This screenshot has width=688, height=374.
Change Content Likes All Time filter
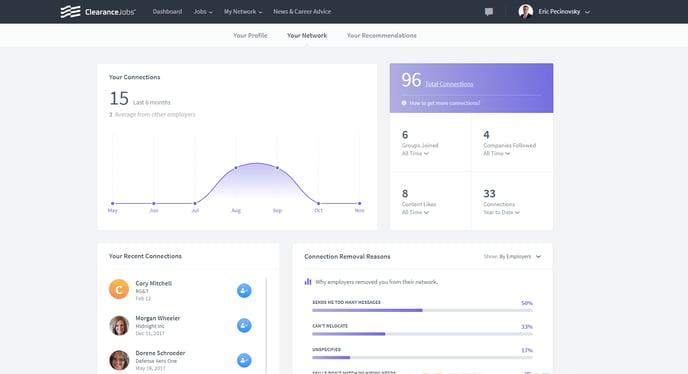tap(415, 212)
